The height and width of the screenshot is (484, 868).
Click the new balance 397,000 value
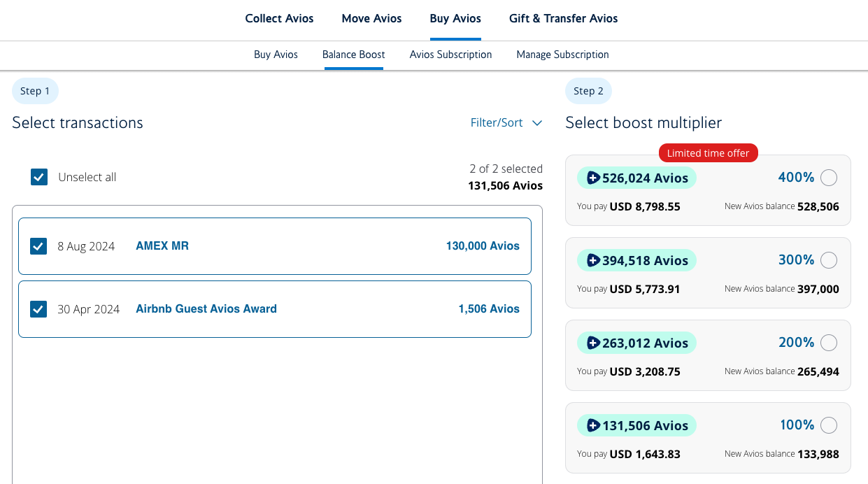[x=818, y=289]
